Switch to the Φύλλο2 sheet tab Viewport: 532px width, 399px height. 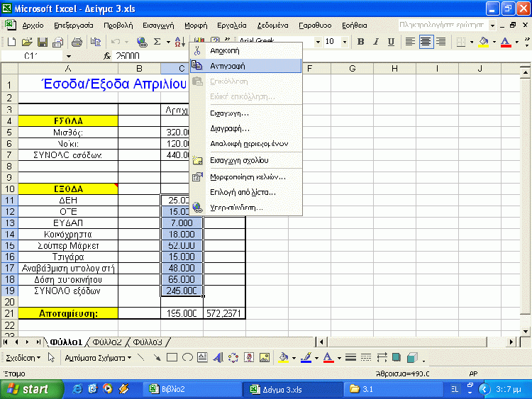[107, 342]
